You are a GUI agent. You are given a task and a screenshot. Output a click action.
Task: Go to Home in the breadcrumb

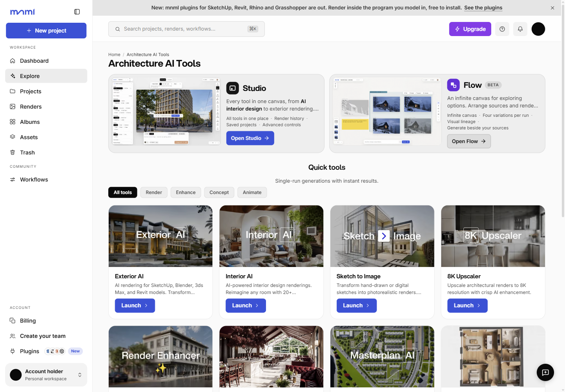pyautogui.click(x=114, y=54)
